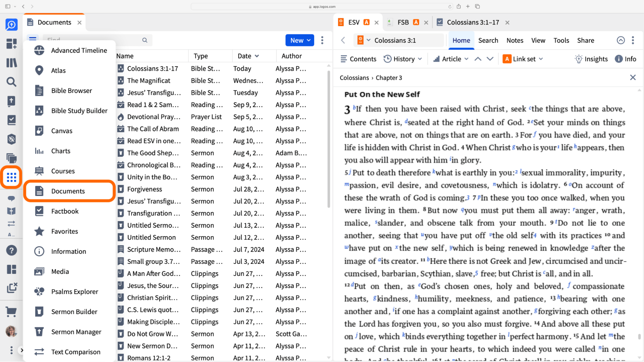Open the Charts tool

(70, 151)
